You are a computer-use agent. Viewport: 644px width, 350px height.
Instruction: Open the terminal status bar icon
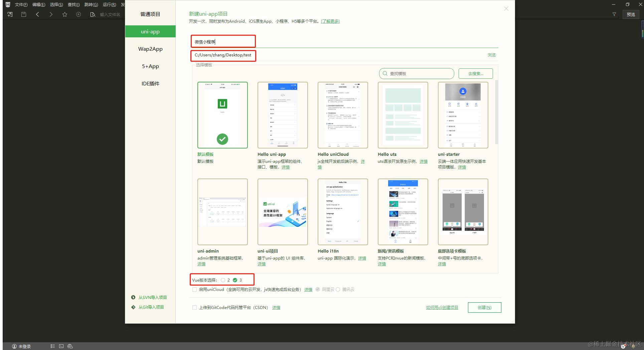pyautogui.click(x=61, y=346)
